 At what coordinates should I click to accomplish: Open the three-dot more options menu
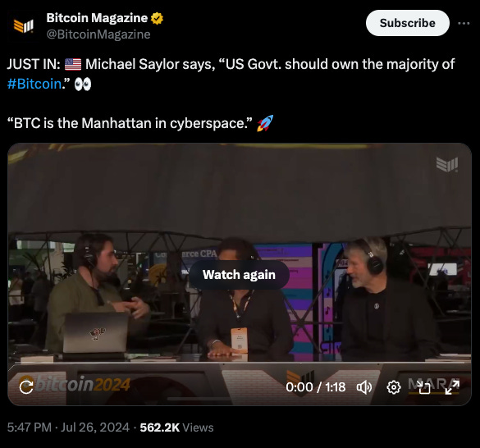pos(464,23)
